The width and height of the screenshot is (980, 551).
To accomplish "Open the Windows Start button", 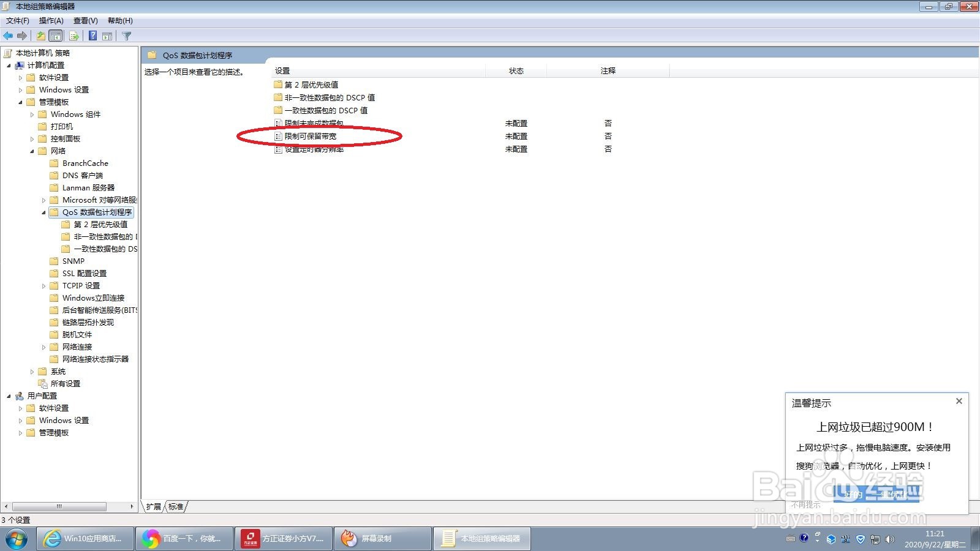I will (17, 539).
